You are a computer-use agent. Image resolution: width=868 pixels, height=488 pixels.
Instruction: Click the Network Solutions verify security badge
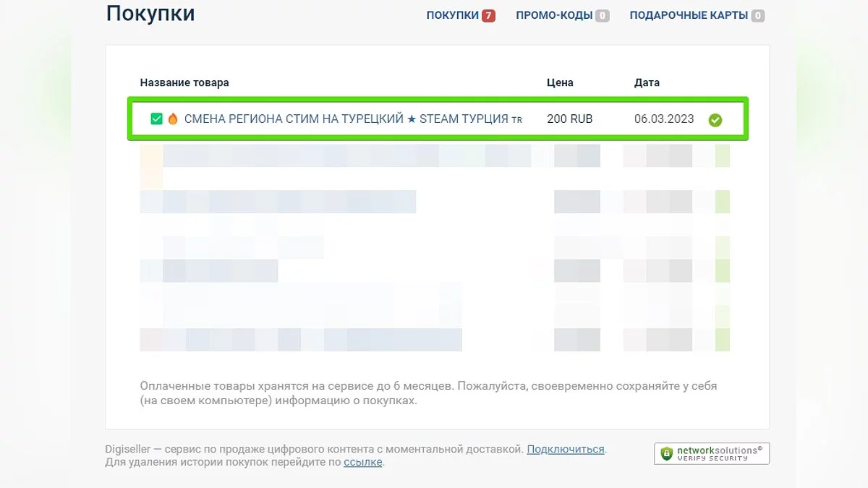(712, 453)
